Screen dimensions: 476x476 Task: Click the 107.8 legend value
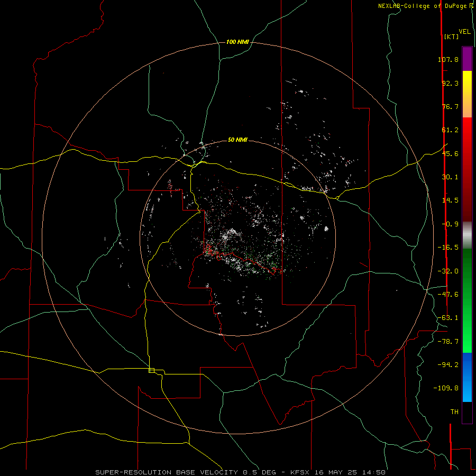(448, 59)
